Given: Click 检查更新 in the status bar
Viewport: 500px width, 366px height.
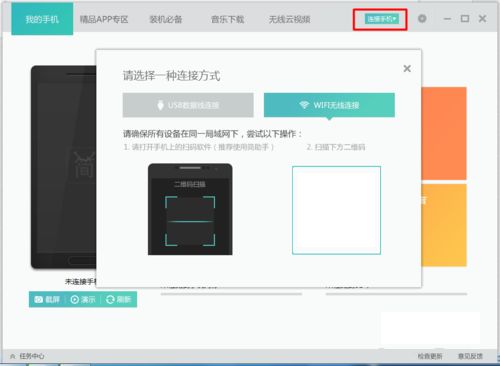Looking at the screenshot, I should [430, 356].
